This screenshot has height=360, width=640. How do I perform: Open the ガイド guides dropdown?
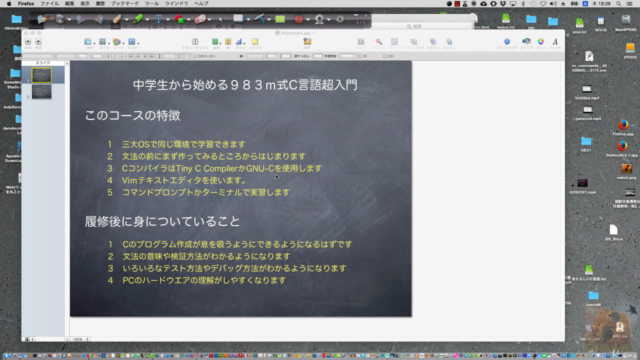(104, 42)
